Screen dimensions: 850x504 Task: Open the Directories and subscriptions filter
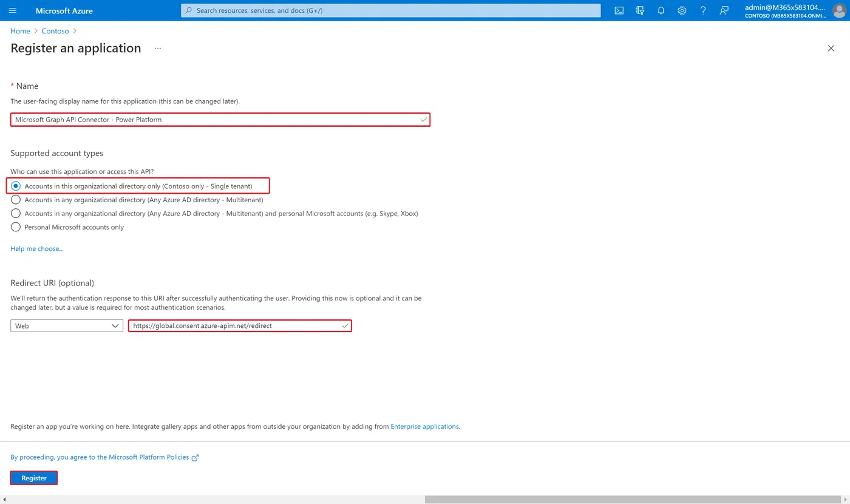pos(640,10)
